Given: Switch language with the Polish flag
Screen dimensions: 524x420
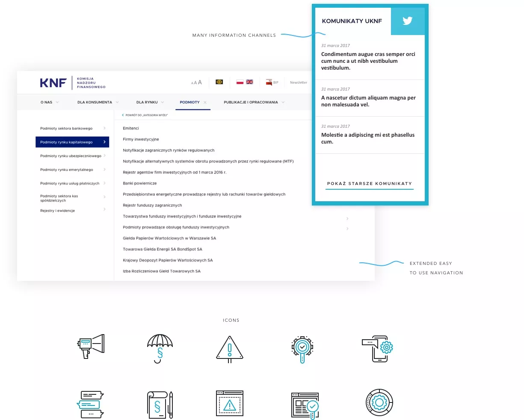Looking at the screenshot, I should [x=240, y=82].
